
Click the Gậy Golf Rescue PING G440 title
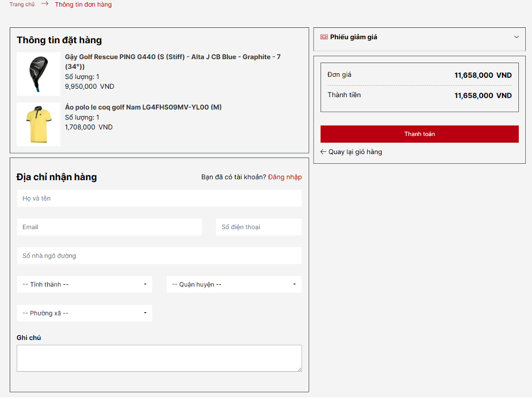point(173,57)
